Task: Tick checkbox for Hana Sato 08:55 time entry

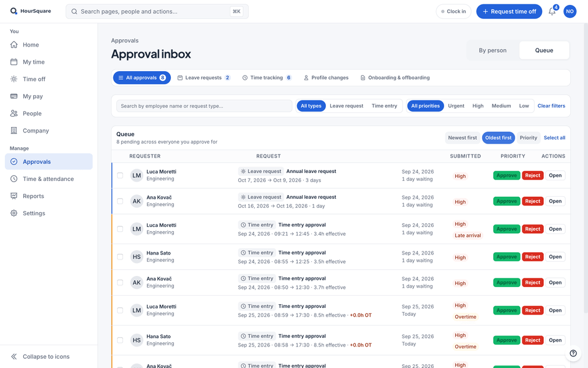Action: [120, 257]
